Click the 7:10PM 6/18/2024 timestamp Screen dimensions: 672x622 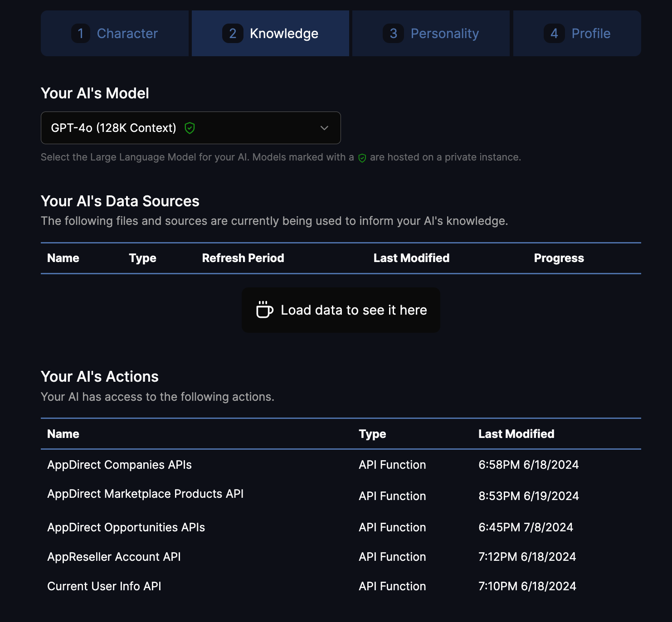(527, 586)
